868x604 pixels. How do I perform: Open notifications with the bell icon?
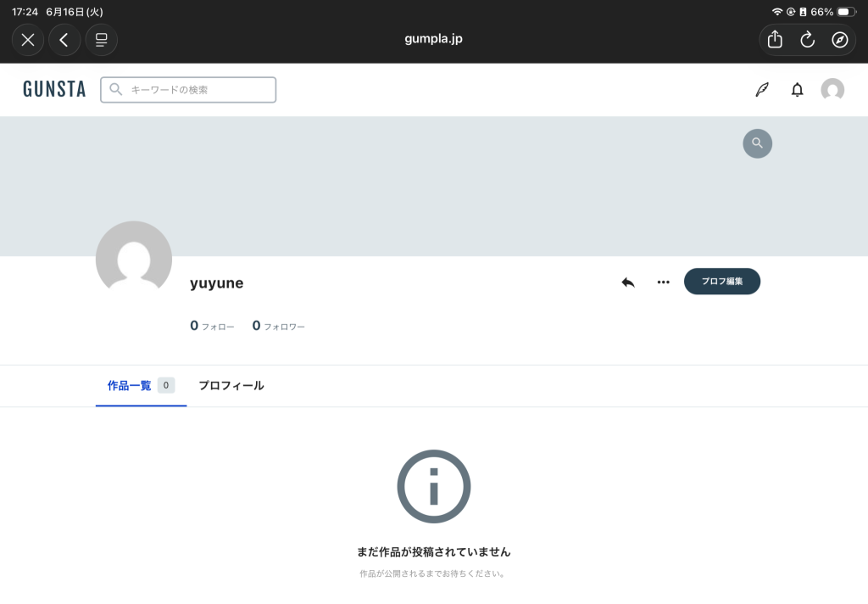click(797, 90)
